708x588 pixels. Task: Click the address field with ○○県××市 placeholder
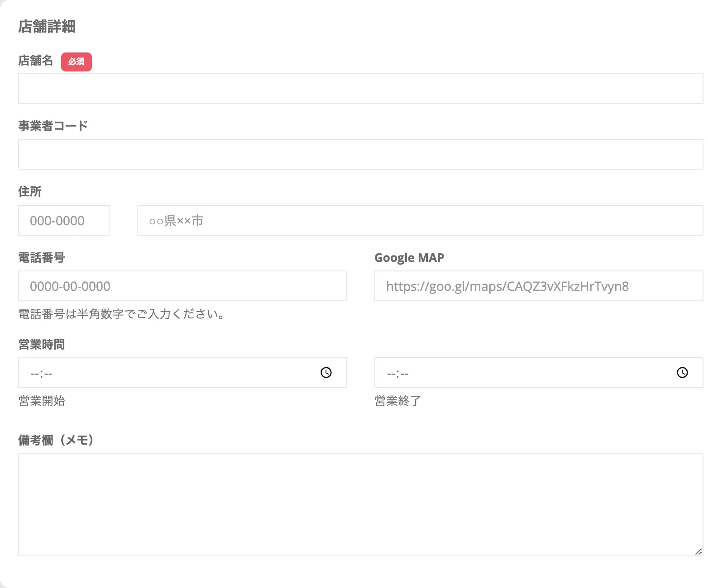[x=420, y=220]
